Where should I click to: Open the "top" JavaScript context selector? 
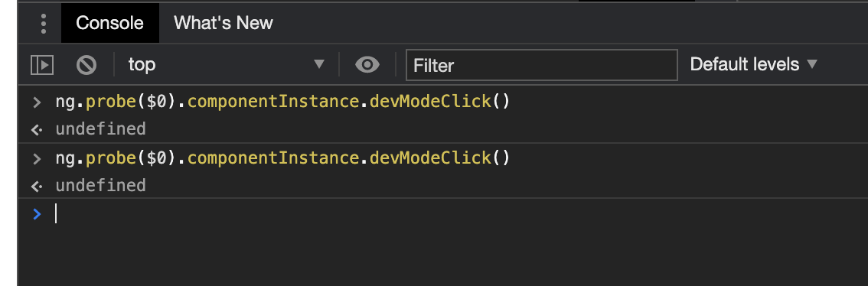click(227, 65)
